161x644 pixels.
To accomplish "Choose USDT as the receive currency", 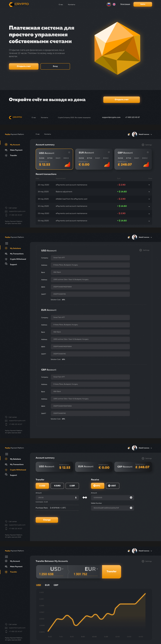I will (x=113, y=486).
